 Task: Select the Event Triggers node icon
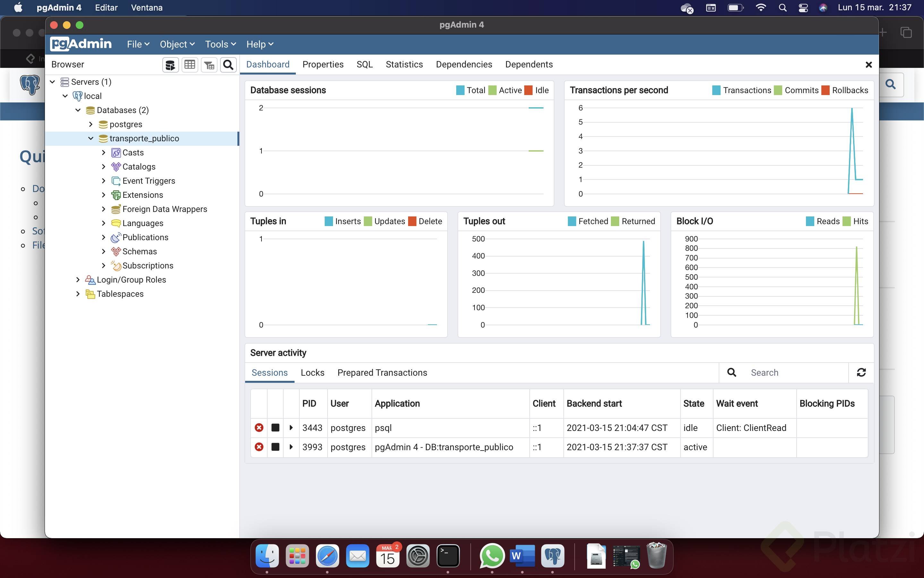116,181
